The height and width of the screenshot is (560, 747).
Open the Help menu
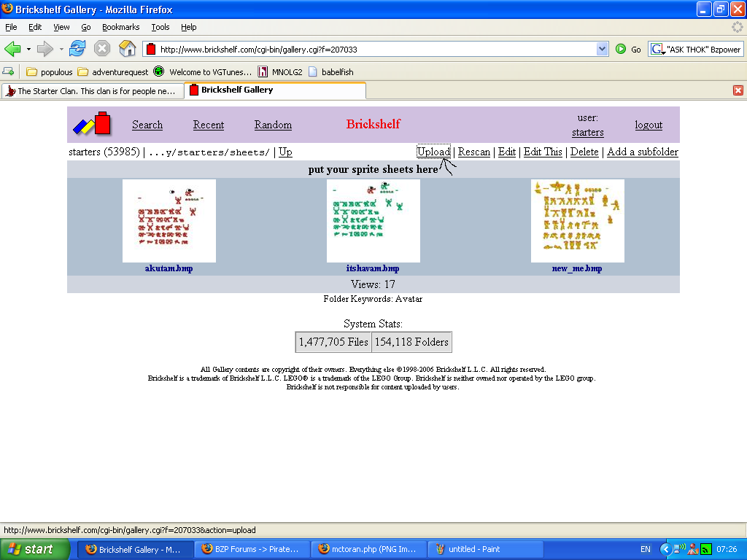tap(189, 27)
